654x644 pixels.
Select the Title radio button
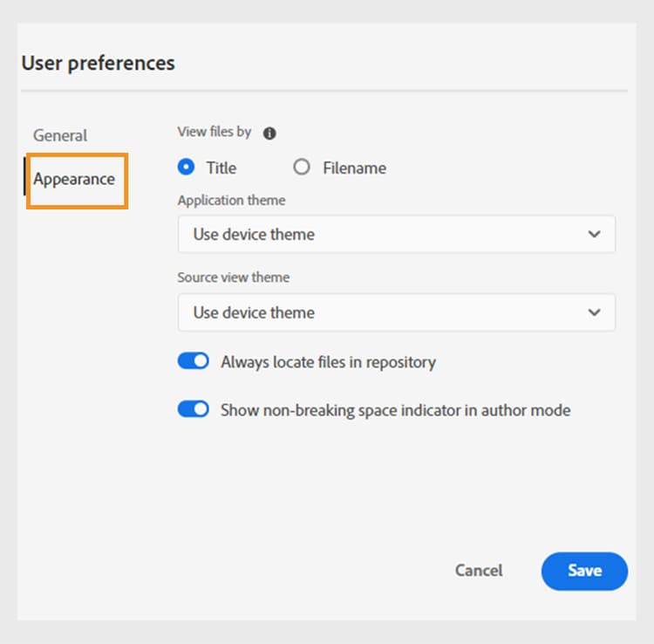[x=186, y=167]
